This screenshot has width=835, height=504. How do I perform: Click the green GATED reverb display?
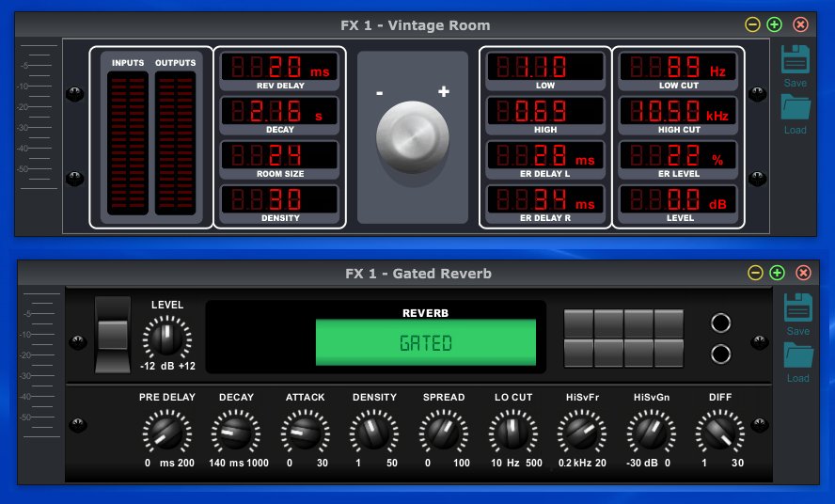(425, 343)
